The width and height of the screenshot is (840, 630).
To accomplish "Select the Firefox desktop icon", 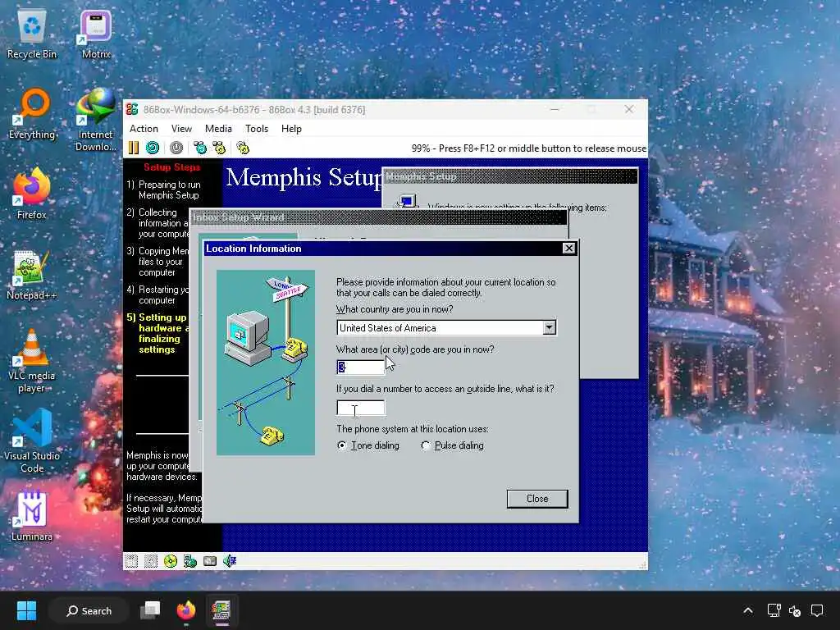I will (x=32, y=194).
